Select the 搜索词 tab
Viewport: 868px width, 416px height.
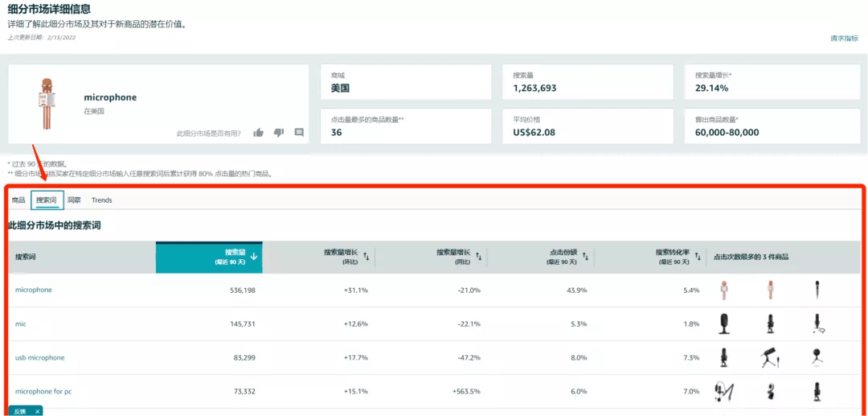point(47,200)
